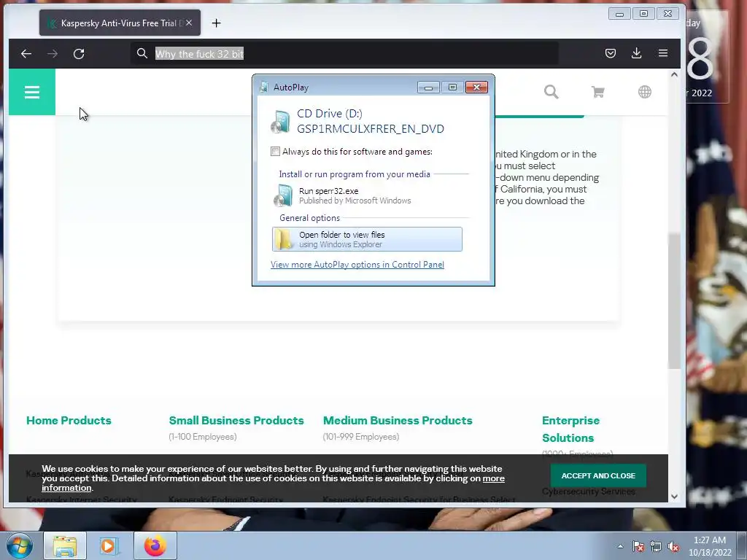The width and height of the screenshot is (747, 560).
Task: Open the Windows Start orb
Action: coord(20,545)
